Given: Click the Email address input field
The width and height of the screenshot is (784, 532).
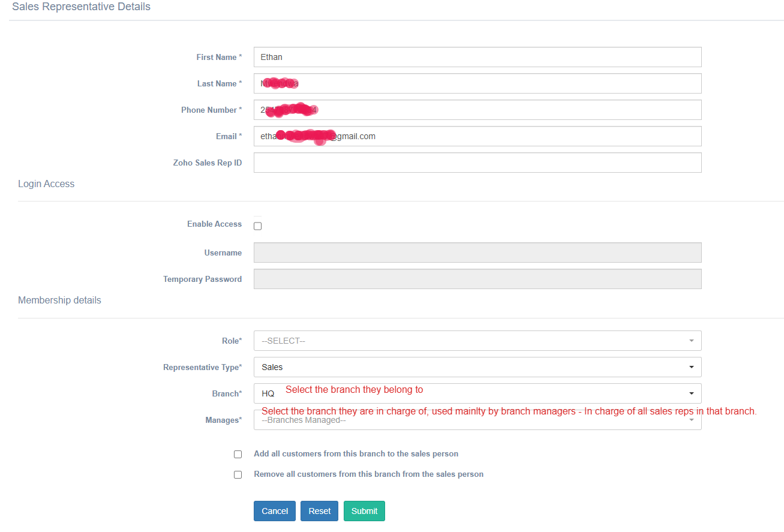Looking at the screenshot, I should click(477, 136).
